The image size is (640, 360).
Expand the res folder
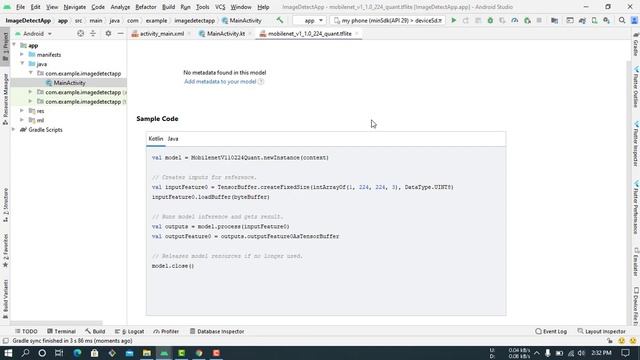(22, 111)
